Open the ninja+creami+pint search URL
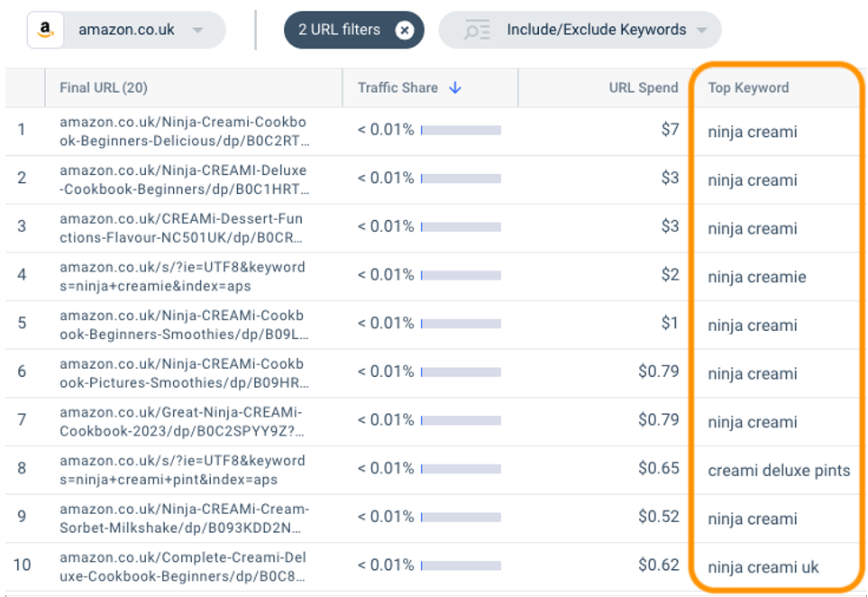This screenshot has height=597, width=868. 182,470
